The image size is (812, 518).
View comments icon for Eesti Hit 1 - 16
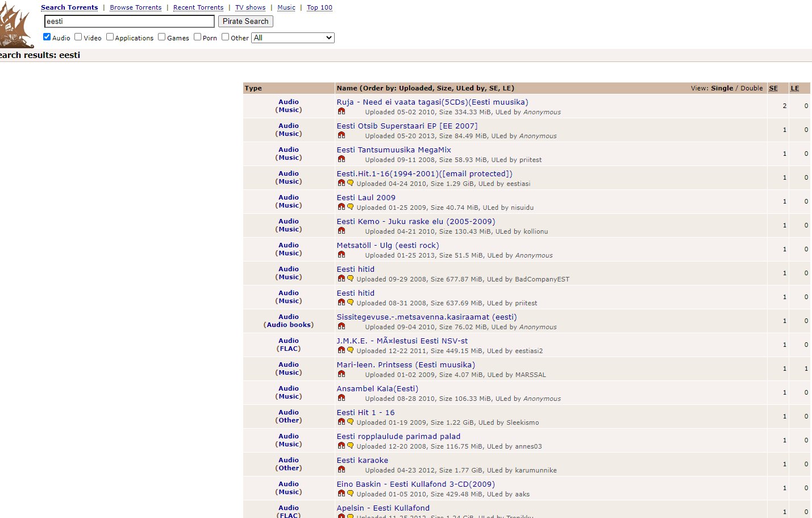pos(351,422)
